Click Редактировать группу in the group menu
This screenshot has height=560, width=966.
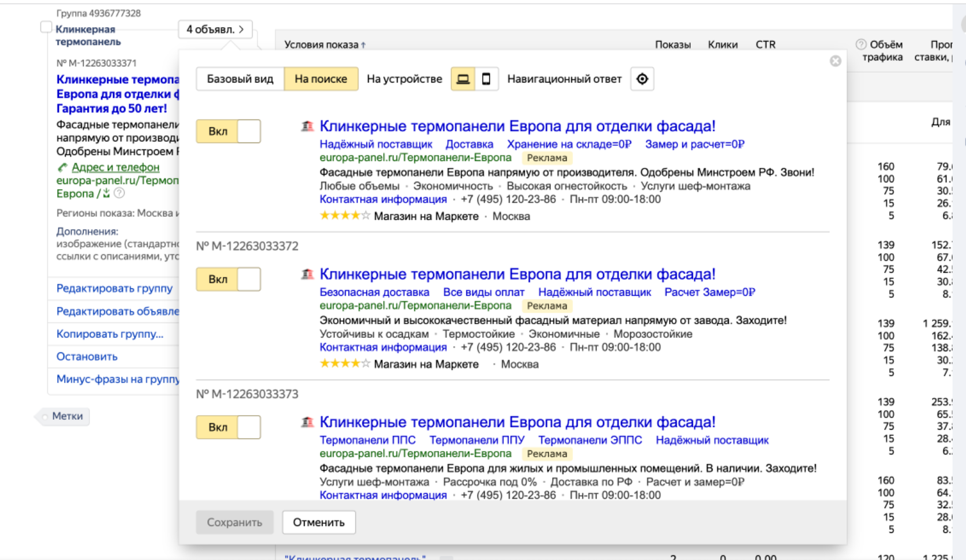coord(114,288)
